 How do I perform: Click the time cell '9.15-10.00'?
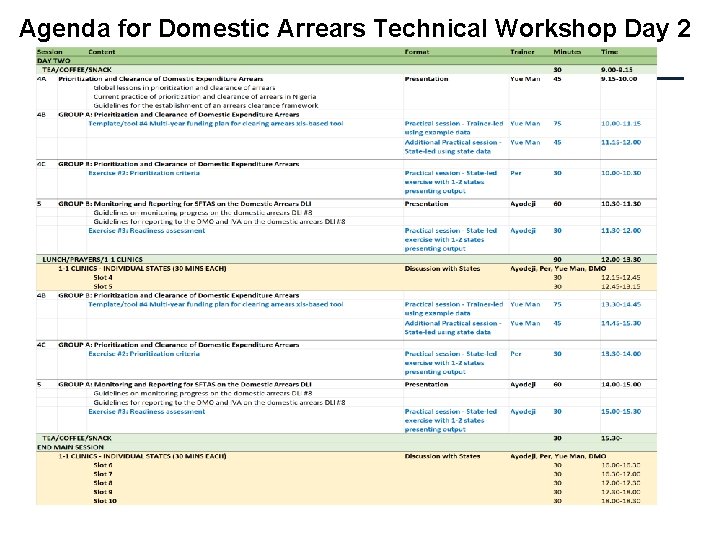pos(619,79)
